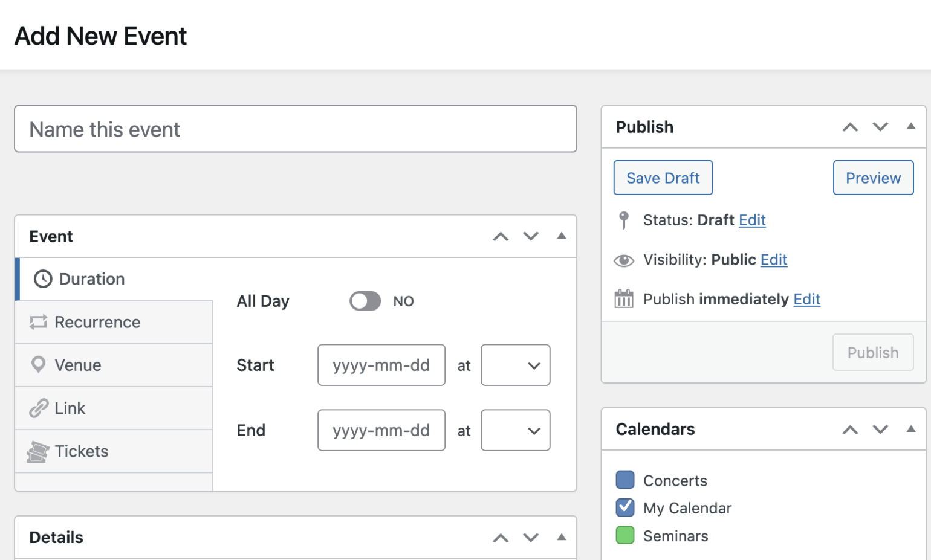Open the End time dropdown
Viewport: 931px width, 560px height.
pyautogui.click(x=516, y=430)
